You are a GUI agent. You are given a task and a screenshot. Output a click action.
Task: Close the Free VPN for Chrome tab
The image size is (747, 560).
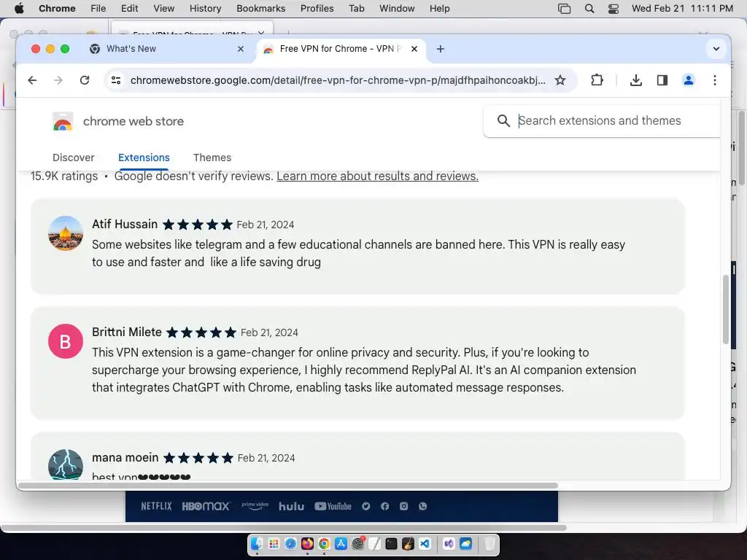[x=414, y=49]
